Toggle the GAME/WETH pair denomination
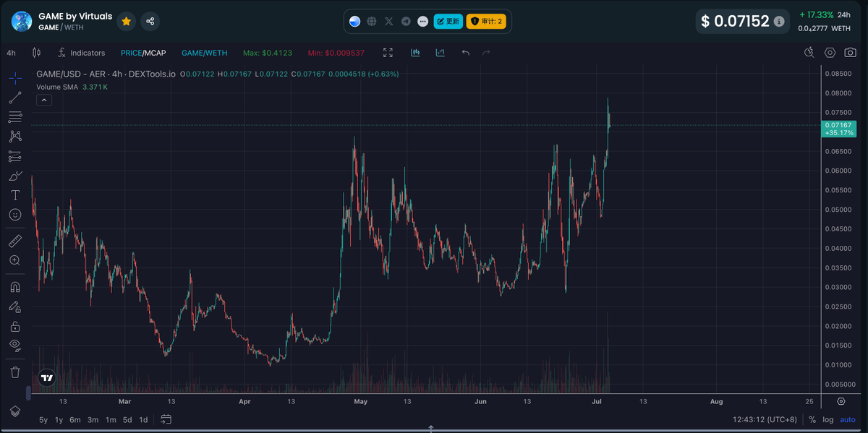868x433 pixels. pos(204,53)
